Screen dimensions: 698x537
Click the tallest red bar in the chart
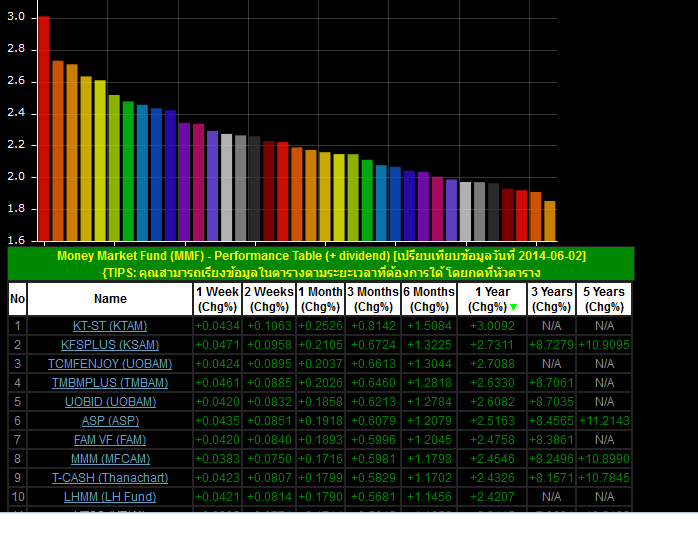tap(44, 129)
